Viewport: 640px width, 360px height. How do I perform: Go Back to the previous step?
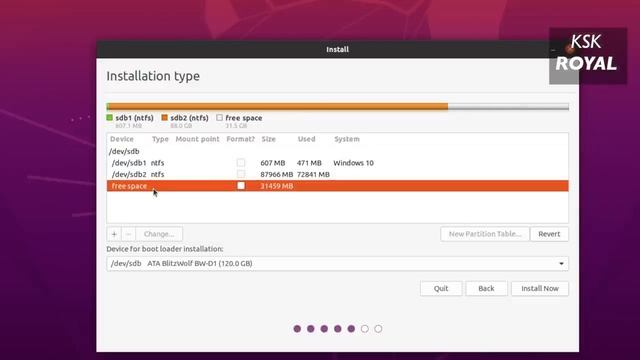click(x=486, y=288)
